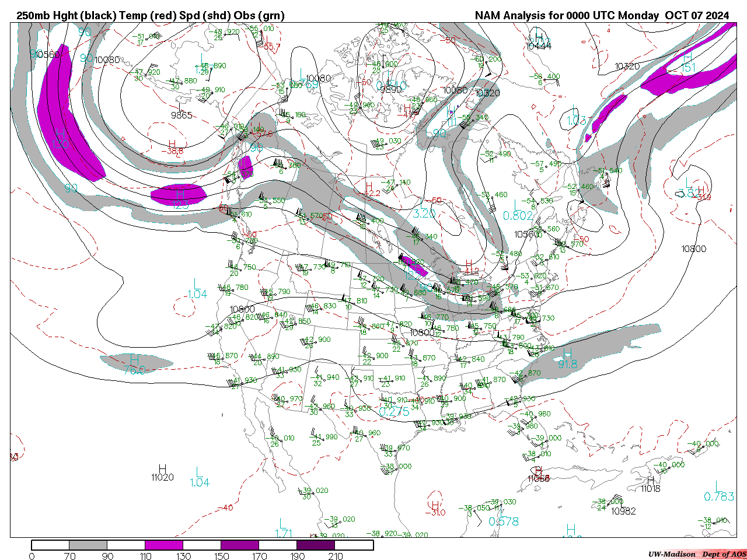Click the cyan H 170 jet streak marker
747x560 pixels.
click(60, 139)
